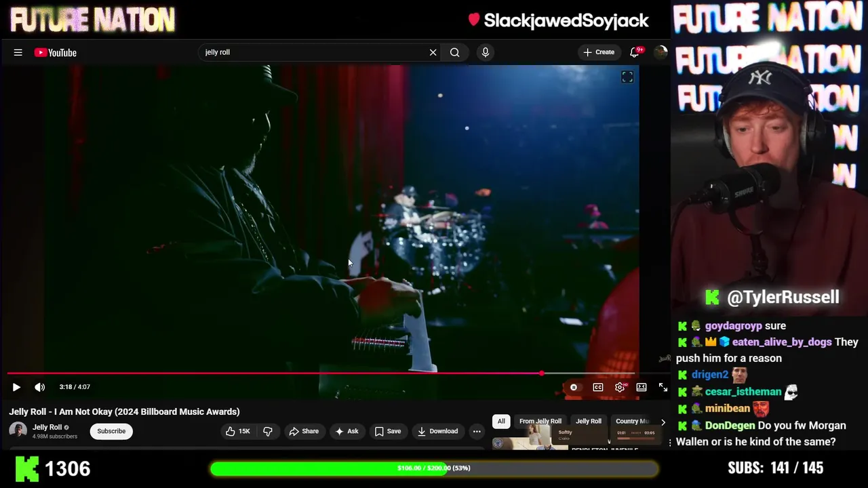Click the search magnifier button
Image resolution: width=868 pixels, height=488 pixels.
coord(454,52)
